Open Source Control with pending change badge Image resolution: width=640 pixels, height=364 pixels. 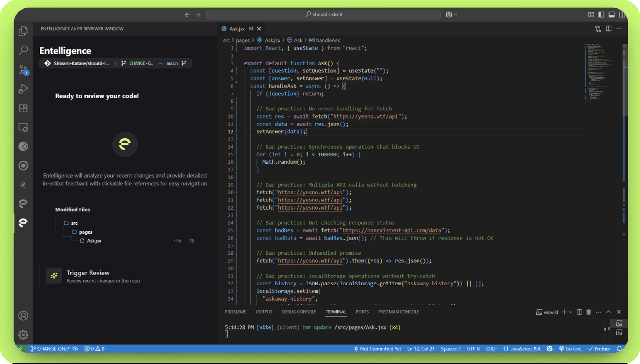coord(23,69)
